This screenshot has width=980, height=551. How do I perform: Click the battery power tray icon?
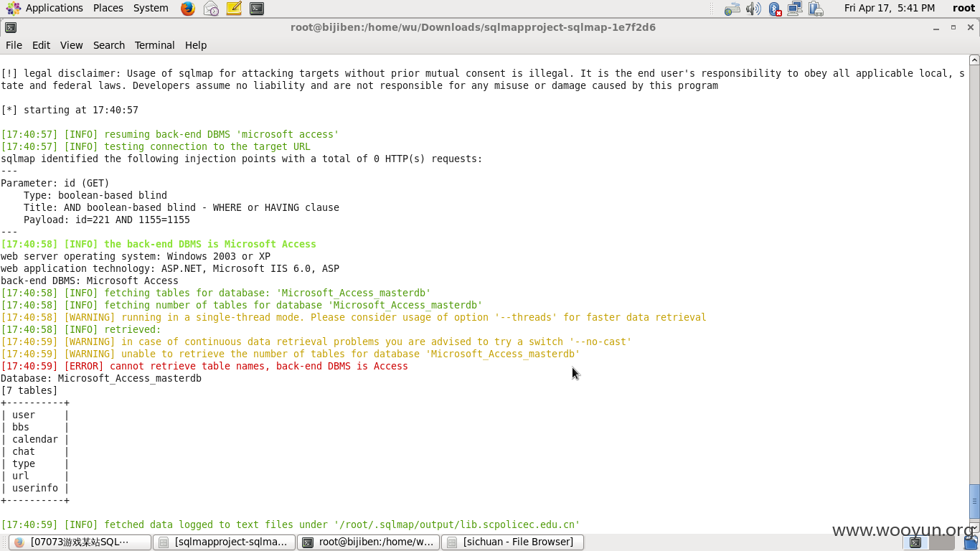[x=816, y=9]
